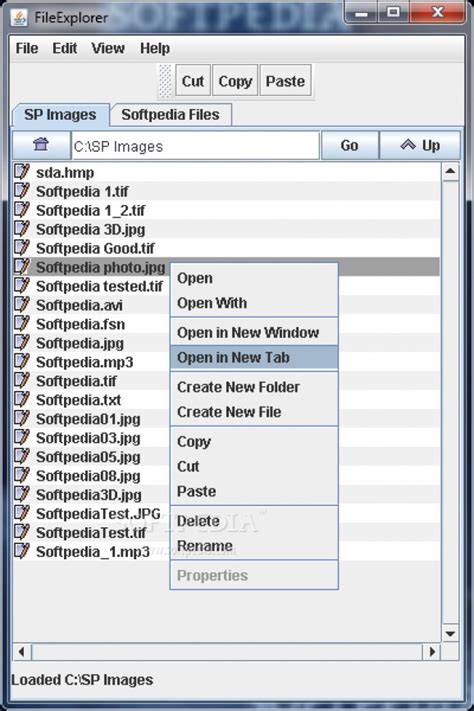Click the Java icon in title bar
The image size is (474, 711).
(x=19, y=18)
